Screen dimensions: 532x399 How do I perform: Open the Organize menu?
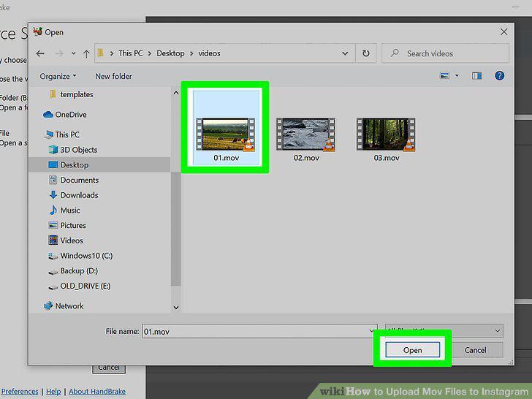click(x=58, y=76)
